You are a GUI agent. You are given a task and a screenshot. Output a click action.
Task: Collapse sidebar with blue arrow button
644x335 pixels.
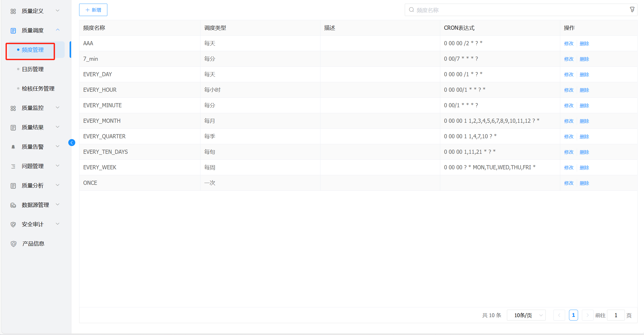[72, 143]
